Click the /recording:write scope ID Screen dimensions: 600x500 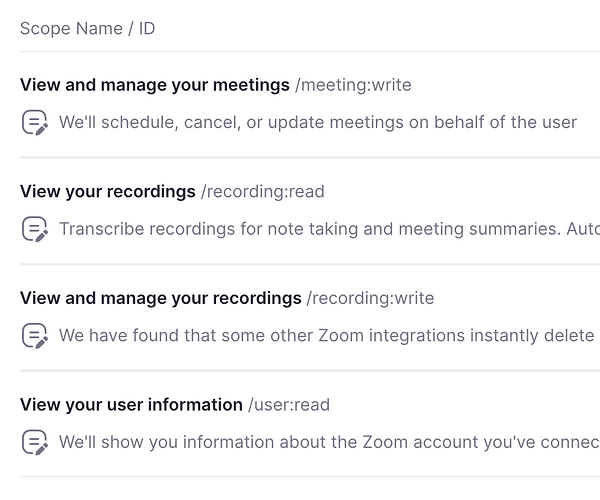pyautogui.click(x=371, y=298)
